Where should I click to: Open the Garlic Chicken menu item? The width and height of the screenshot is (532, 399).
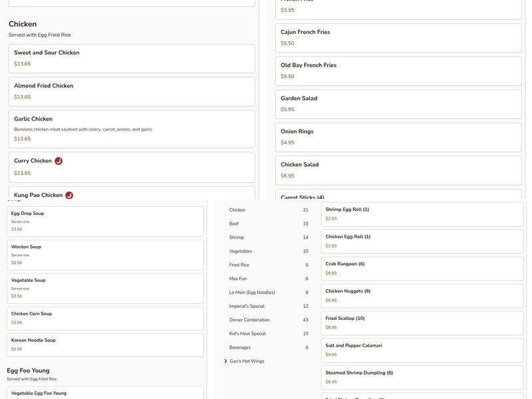tap(132, 129)
